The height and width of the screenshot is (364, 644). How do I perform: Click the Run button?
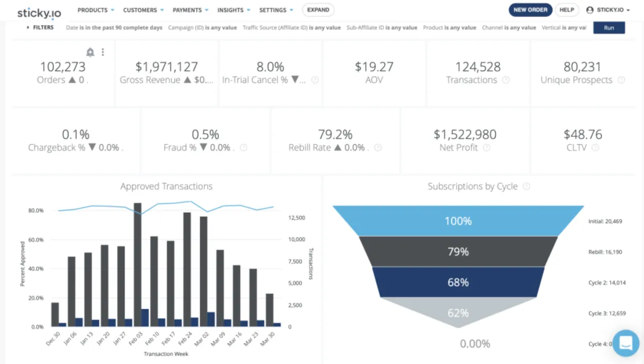click(x=609, y=28)
